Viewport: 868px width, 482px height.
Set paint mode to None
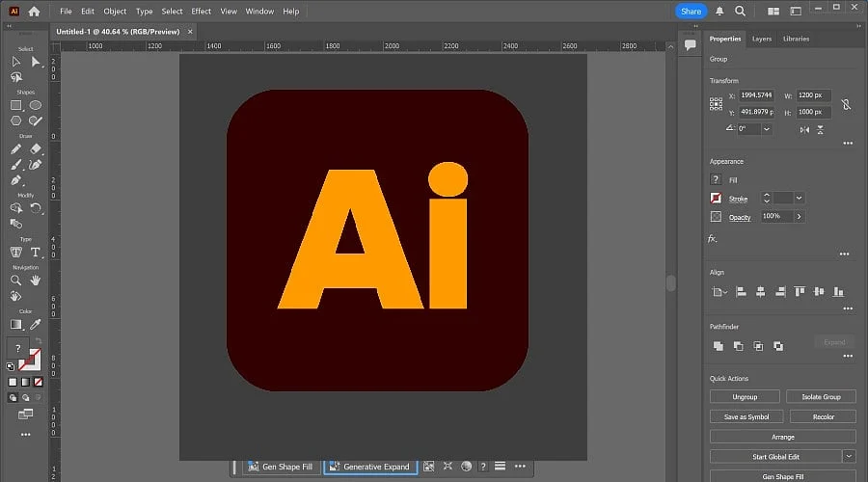pyautogui.click(x=39, y=382)
